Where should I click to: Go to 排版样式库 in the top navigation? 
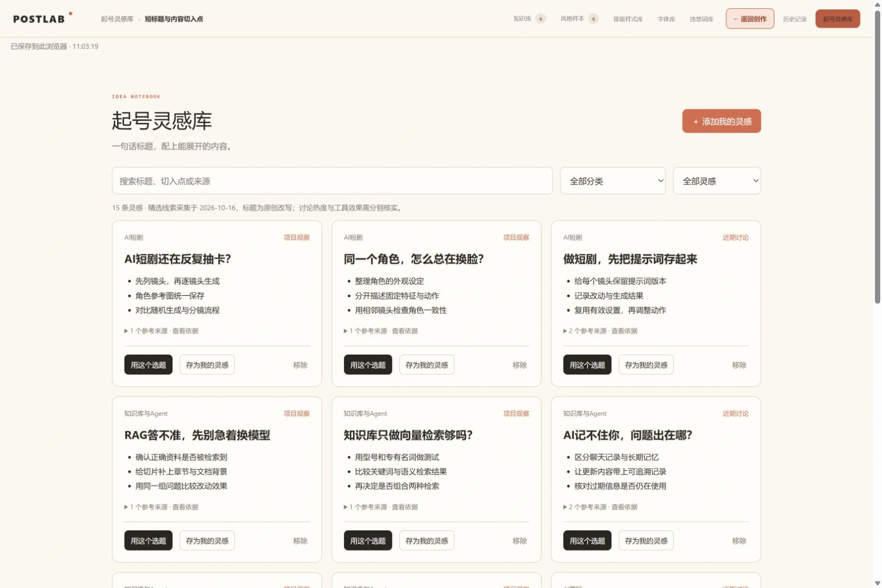(628, 19)
